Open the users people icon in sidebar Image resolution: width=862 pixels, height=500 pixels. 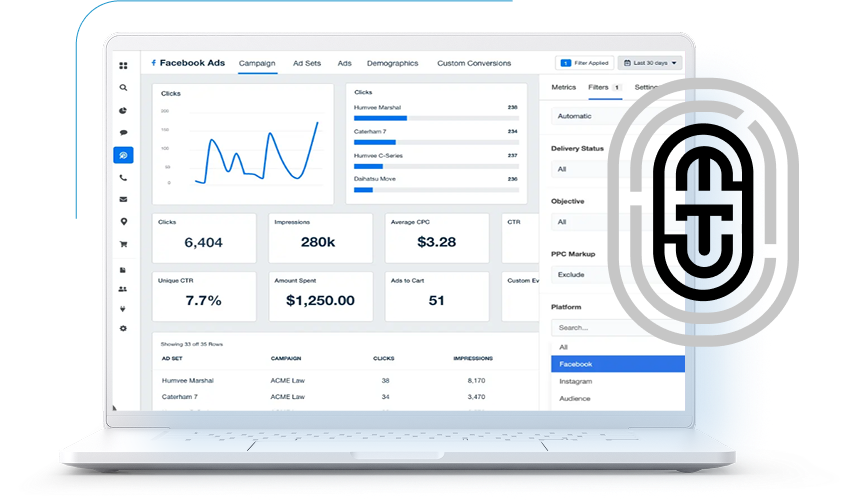(123, 289)
